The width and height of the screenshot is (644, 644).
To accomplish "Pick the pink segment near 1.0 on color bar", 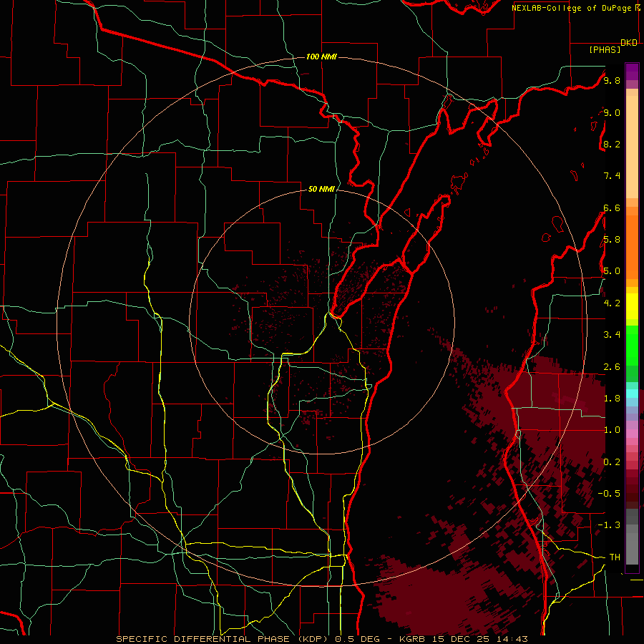I will point(632,434).
